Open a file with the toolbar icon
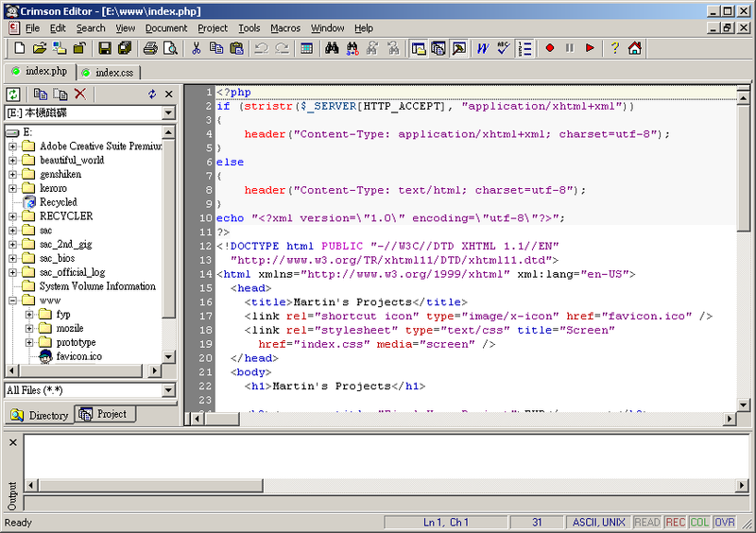 pos(40,48)
